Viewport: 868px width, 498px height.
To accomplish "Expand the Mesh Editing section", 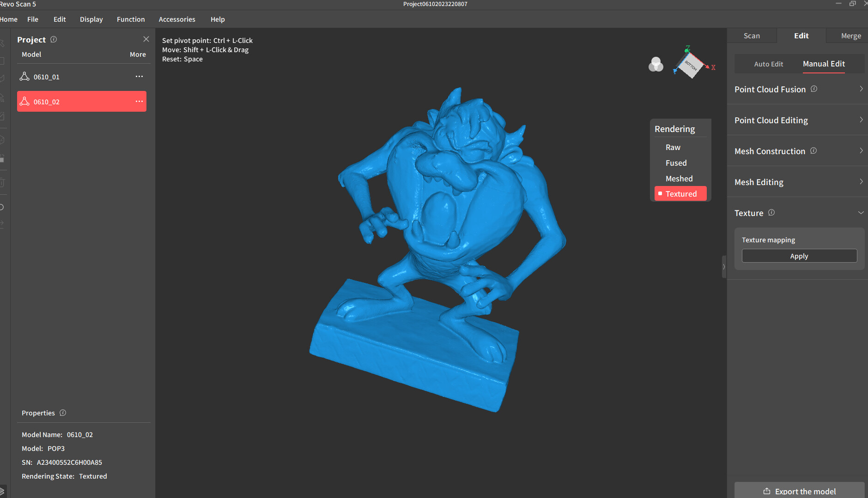I will [861, 181].
